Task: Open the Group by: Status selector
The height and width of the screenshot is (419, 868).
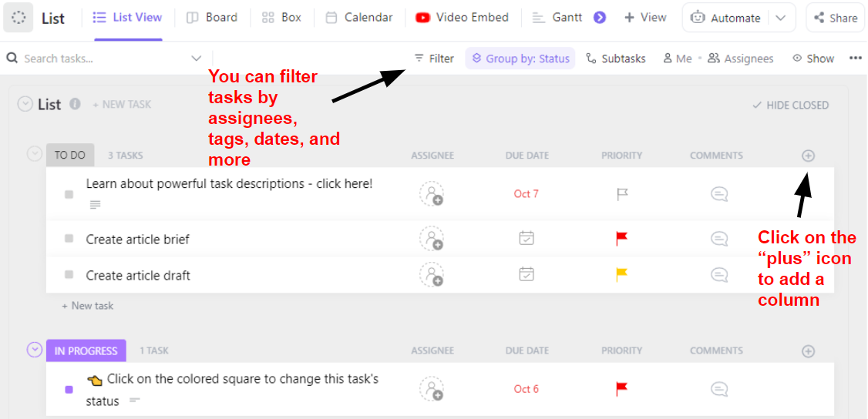Action: (520, 58)
